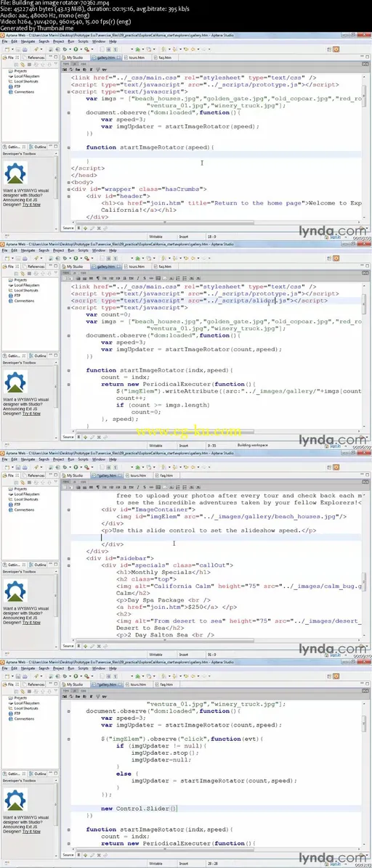372x868 pixels.
Task: Select the My Studio tab in the second frame
Action: pyautogui.click(x=75, y=266)
